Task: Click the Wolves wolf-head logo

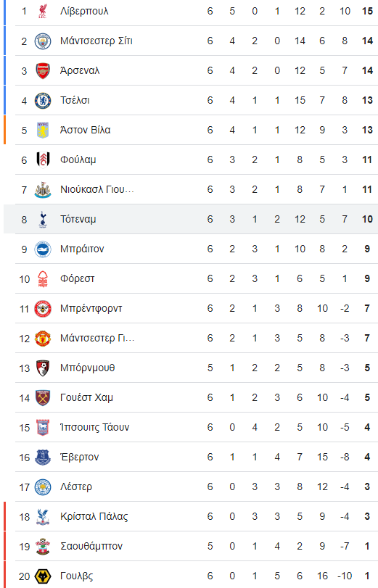Action: (43, 576)
